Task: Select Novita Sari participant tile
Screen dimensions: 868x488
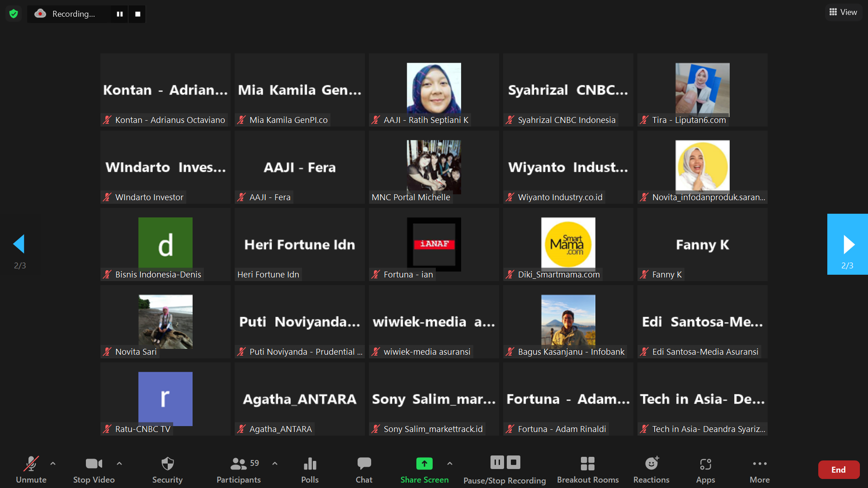Action: [165, 322]
